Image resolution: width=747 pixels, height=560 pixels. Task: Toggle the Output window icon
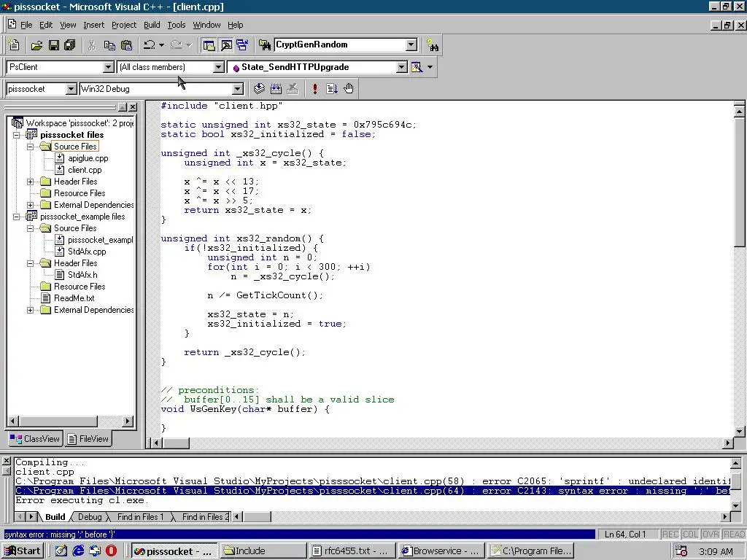(226, 45)
